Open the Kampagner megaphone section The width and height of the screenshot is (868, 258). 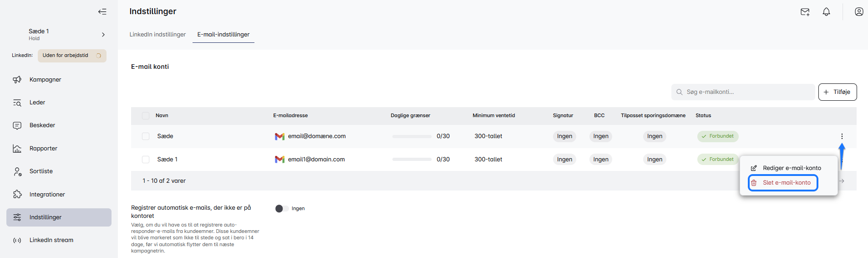click(x=45, y=80)
